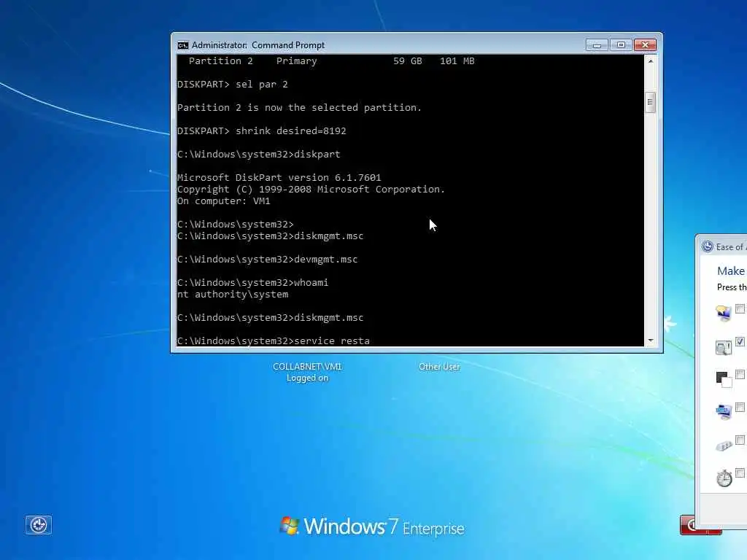
Task: Enable the checkbox beside the Sticky Keys icon
Action: click(x=740, y=440)
